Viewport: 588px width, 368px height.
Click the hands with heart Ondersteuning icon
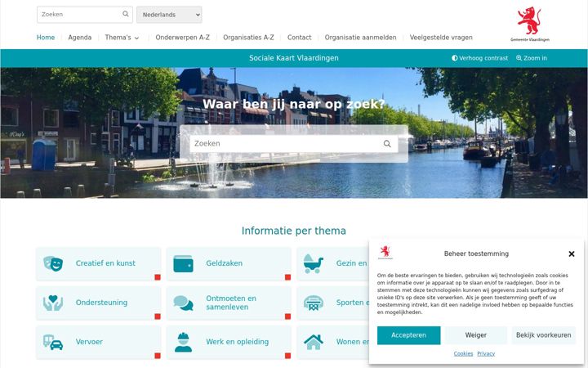[x=53, y=303]
